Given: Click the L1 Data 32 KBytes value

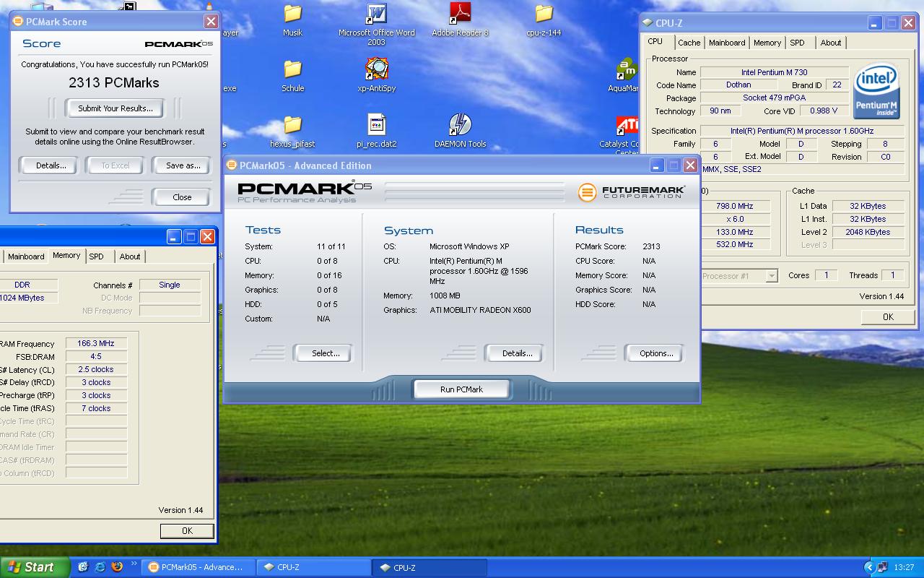Looking at the screenshot, I should 868,206.
